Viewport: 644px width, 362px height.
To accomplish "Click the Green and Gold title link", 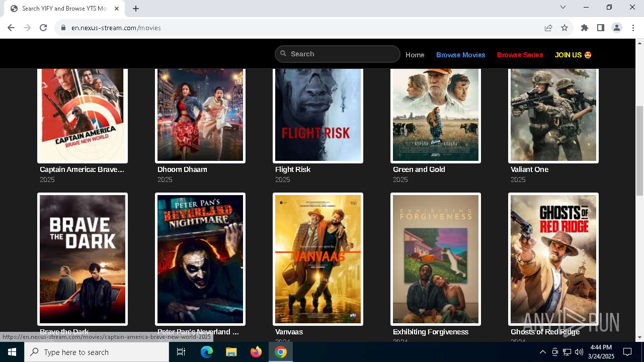I will pyautogui.click(x=419, y=169).
